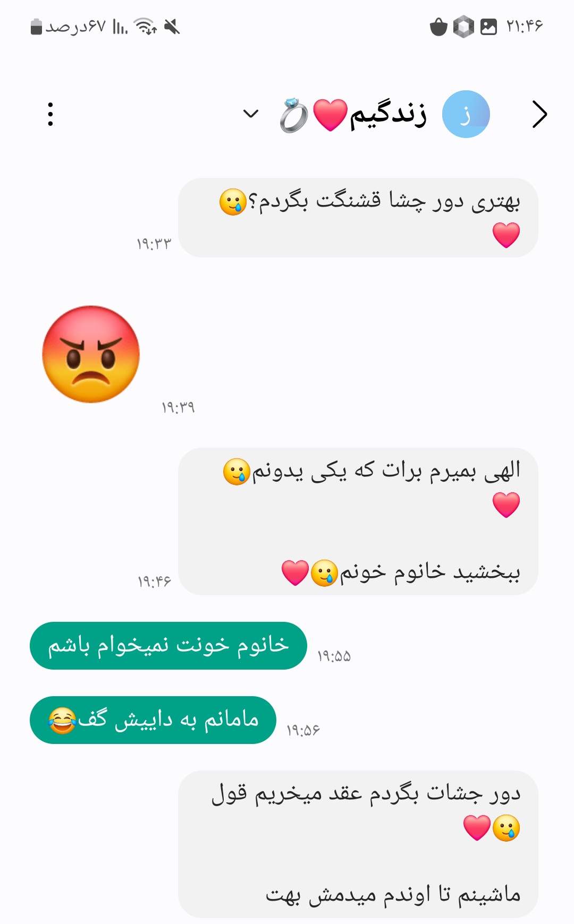
Task: Tap the shopping bag notification icon
Action: point(438,27)
